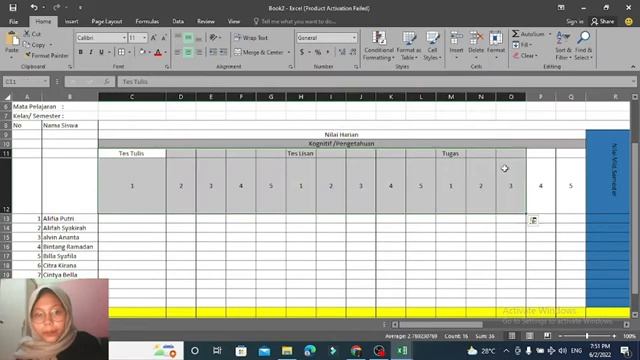Image resolution: width=640 pixels, height=360 pixels.
Task: Click the Orientation text-angle icon
Action: [213, 38]
